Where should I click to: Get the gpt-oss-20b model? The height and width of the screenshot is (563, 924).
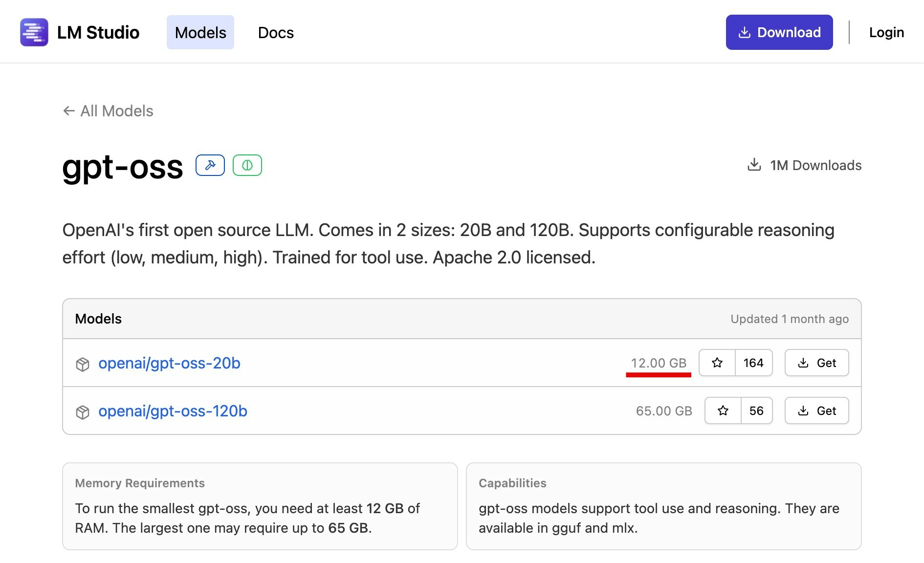pyautogui.click(x=816, y=363)
